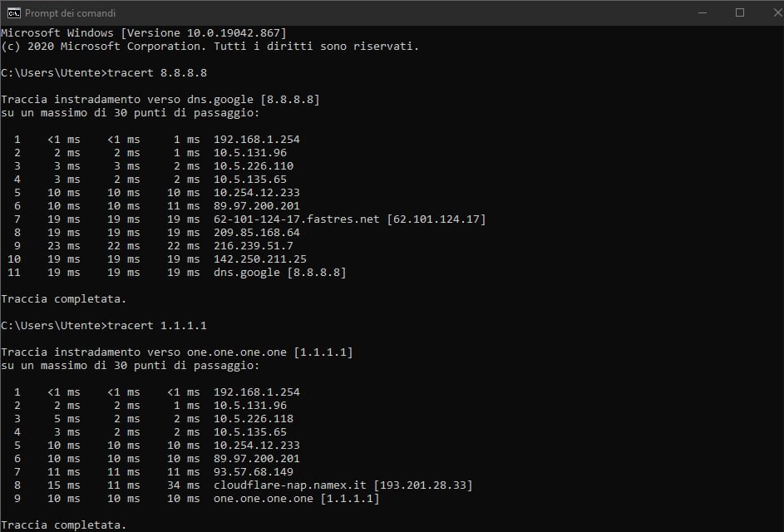
Task: Click the cloudflare-nap.namex.it hop entry
Action: click(343, 485)
